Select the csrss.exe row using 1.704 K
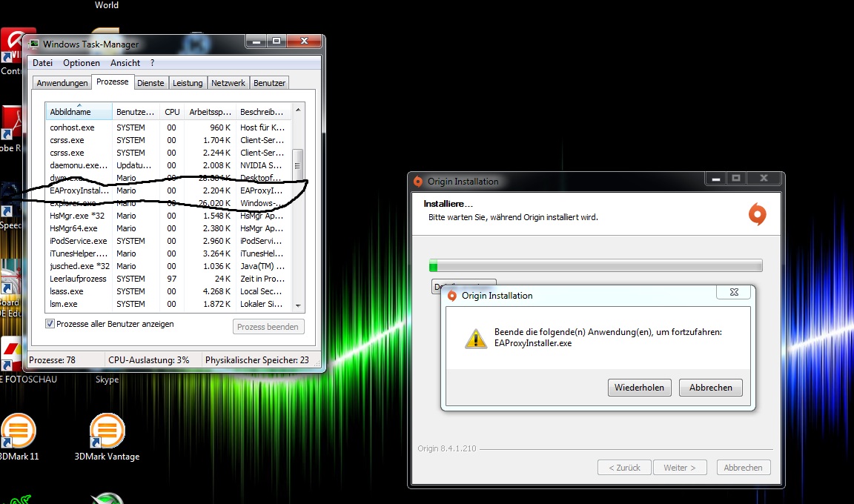854x504 pixels. pyautogui.click(x=169, y=140)
